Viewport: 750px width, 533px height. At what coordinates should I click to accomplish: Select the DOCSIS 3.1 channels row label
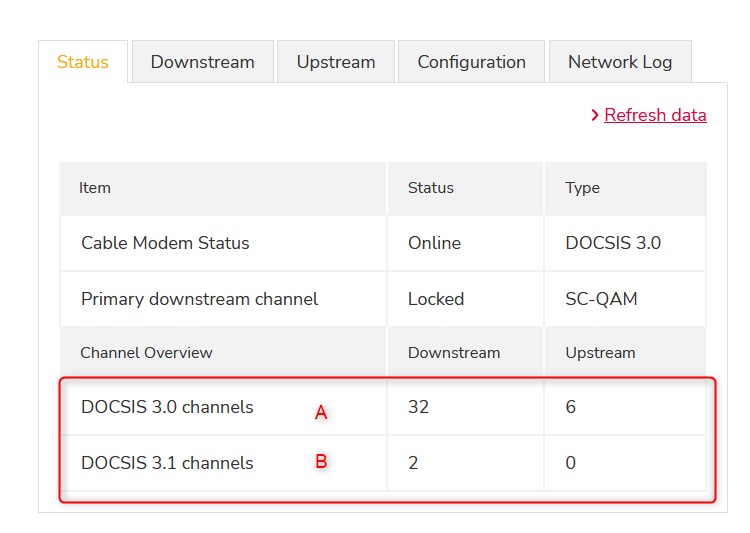(x=167, y=463)
